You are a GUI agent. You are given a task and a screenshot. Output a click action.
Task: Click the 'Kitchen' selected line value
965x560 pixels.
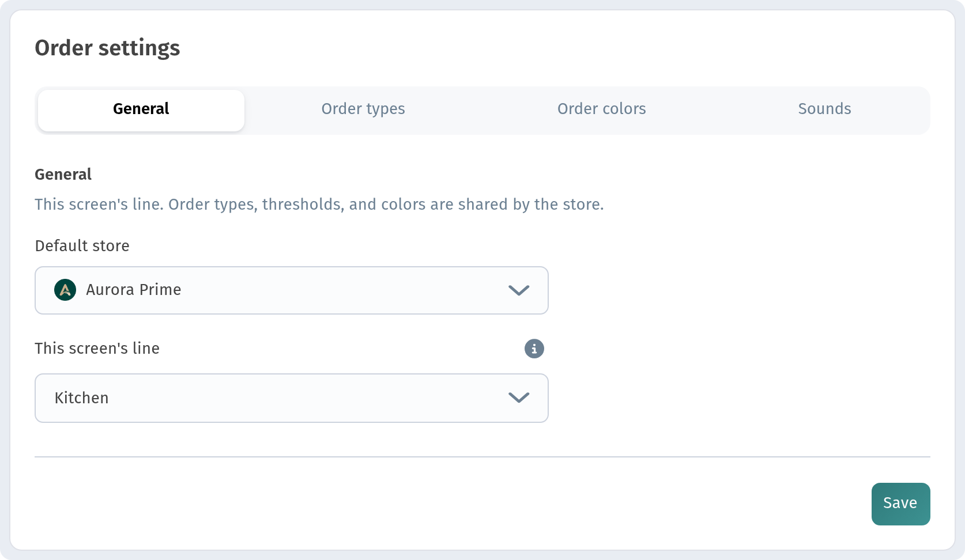(82, 398)
